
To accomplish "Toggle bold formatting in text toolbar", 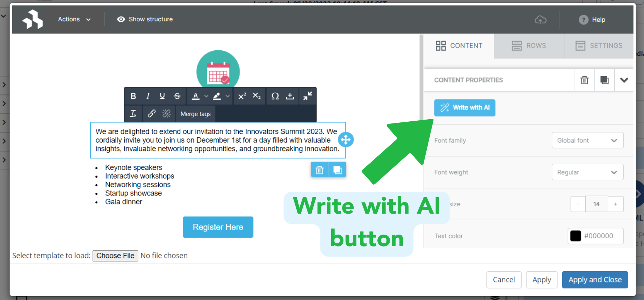I will 133,96.
